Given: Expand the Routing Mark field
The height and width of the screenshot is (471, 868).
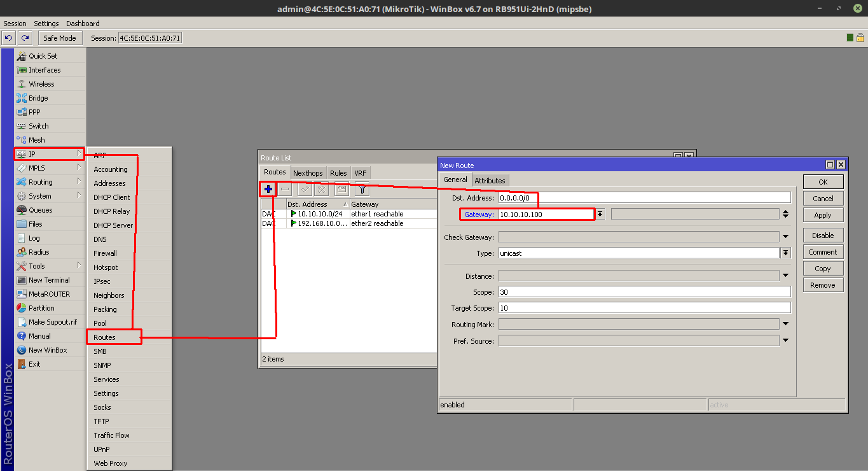Looking at the screenshot, I should click(786, 324).
